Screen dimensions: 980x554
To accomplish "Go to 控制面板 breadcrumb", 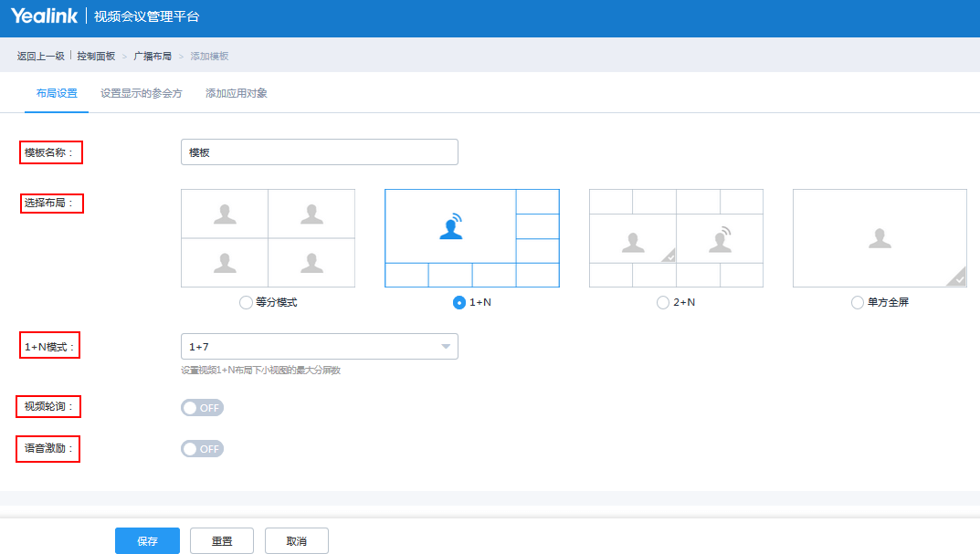I will pyautogui.click(x=96, y=56).
